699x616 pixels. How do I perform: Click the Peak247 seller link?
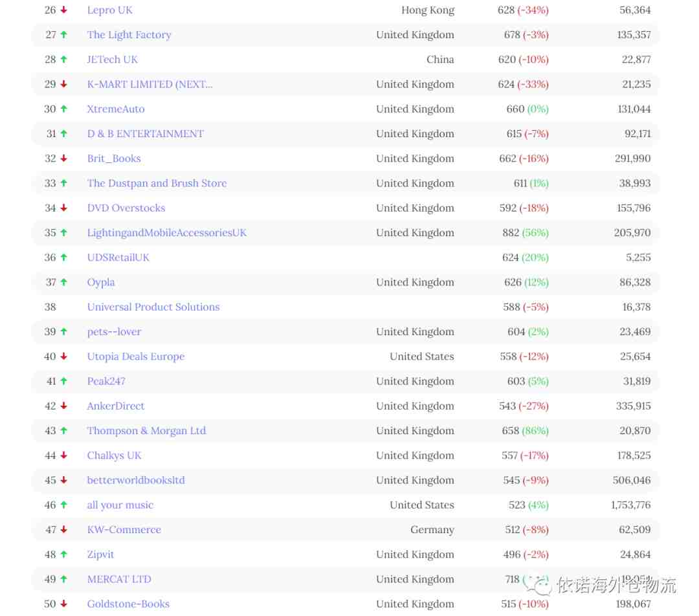(106, 381)
